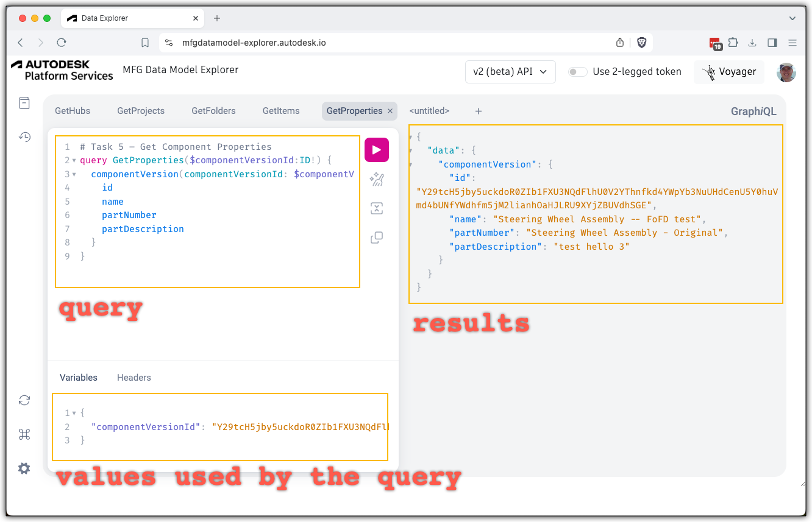Click the browser forward arrow

pyautogui.click(x=41, y=43)
